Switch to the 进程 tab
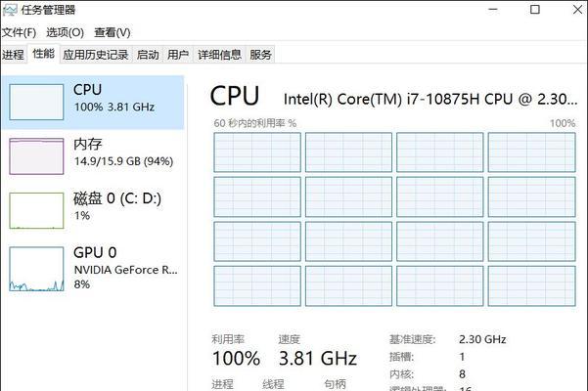Screen dimensions: 588x391 [x=13, y=55]
